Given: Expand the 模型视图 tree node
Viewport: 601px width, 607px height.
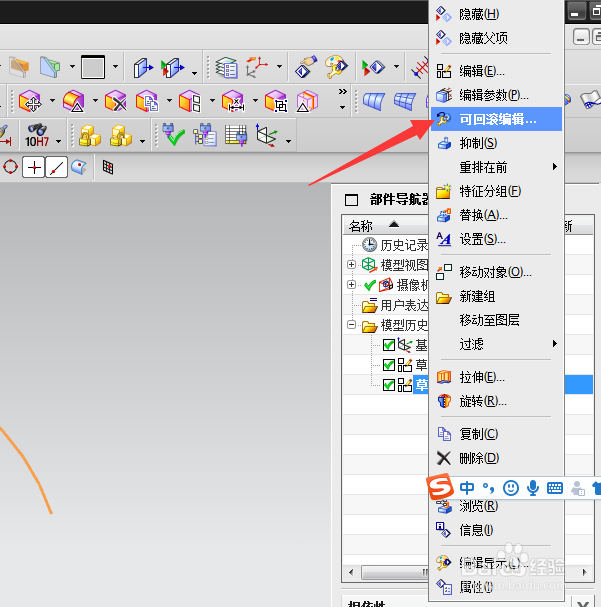Looking at the screenshot, I should (351, 264).
